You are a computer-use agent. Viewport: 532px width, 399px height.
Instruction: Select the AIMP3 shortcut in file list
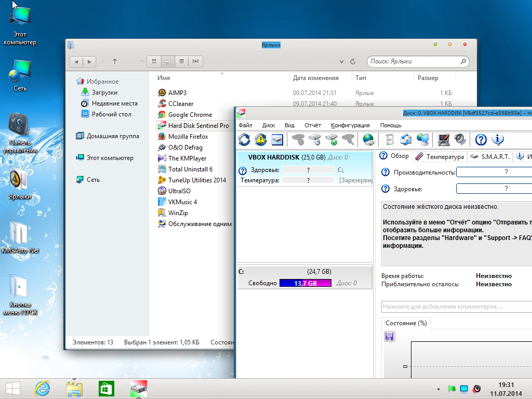[x=172, y=92]
